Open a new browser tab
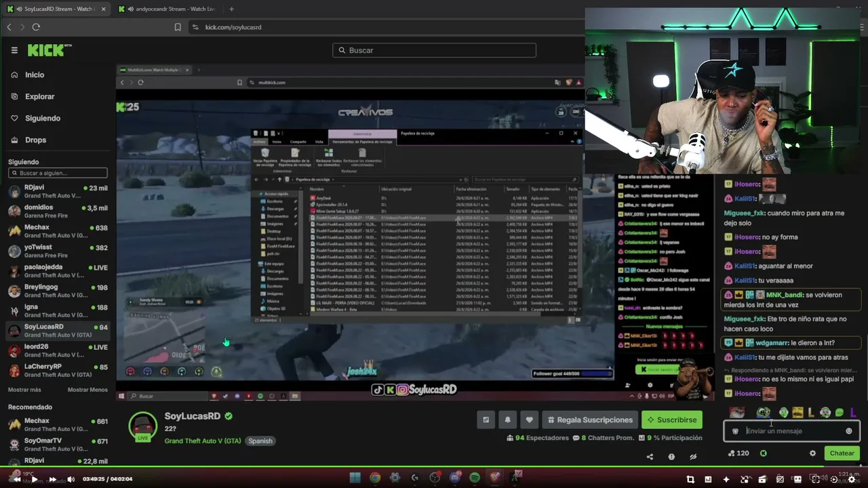Screen dimensions: 868x488 (231, 9)
